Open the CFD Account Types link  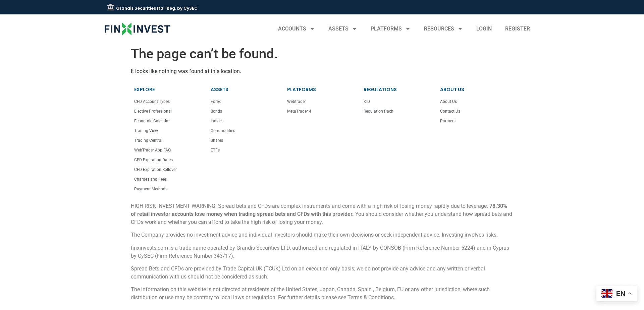click(x=152, y=101)
